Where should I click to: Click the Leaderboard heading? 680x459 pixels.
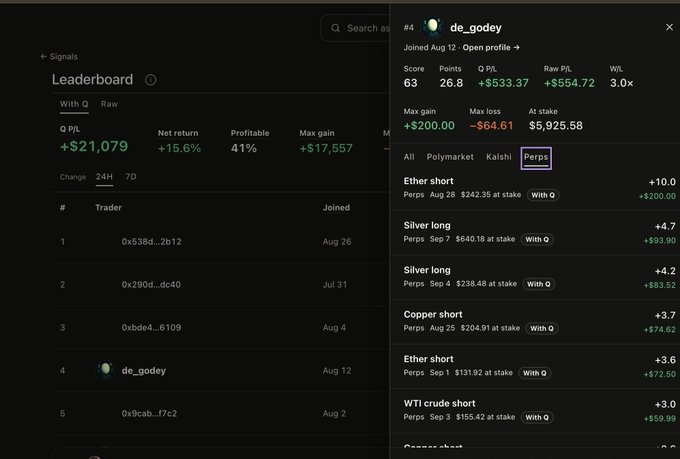point(92,80)
